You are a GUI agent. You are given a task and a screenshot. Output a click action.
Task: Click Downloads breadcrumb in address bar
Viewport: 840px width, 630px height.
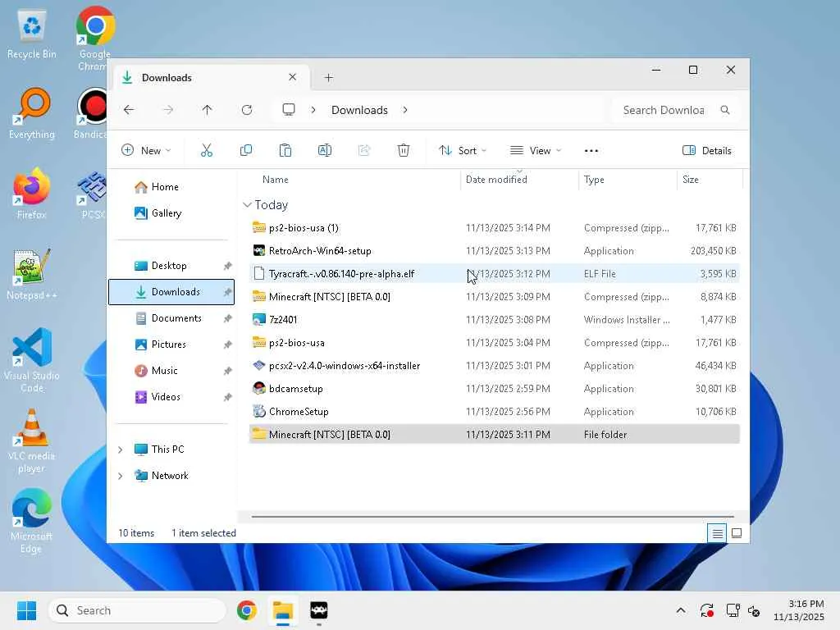pyautogui.click(x=359, y=110)
